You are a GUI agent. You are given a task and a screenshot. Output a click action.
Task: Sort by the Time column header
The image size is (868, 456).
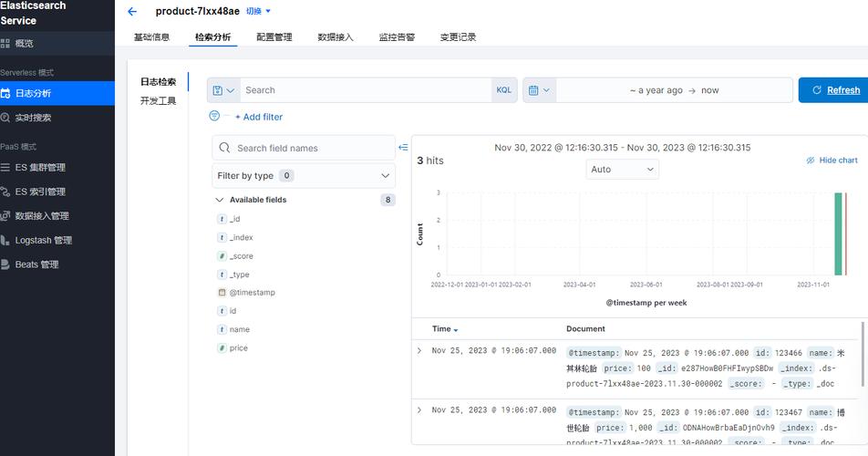point(445,328)
